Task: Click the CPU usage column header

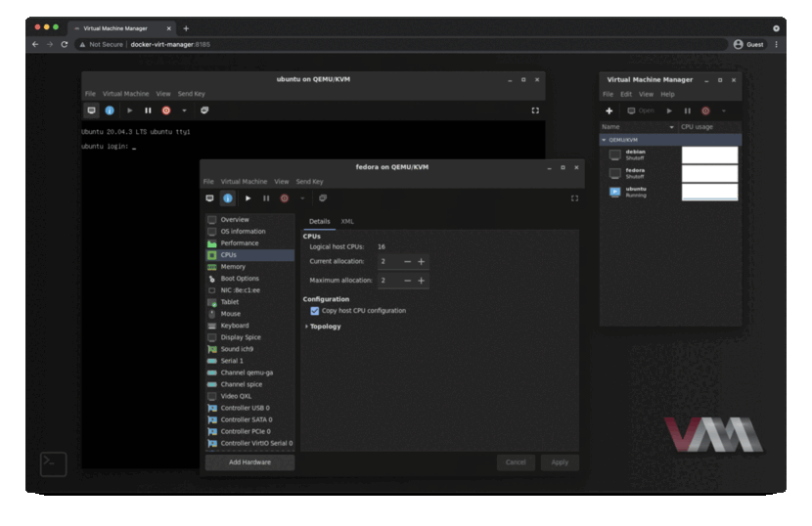Action: click(x=709, y=127)
